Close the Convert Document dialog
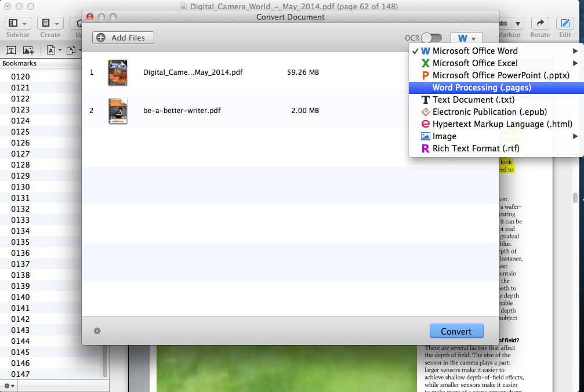This screenshot has width=584, height=392. 90,17
